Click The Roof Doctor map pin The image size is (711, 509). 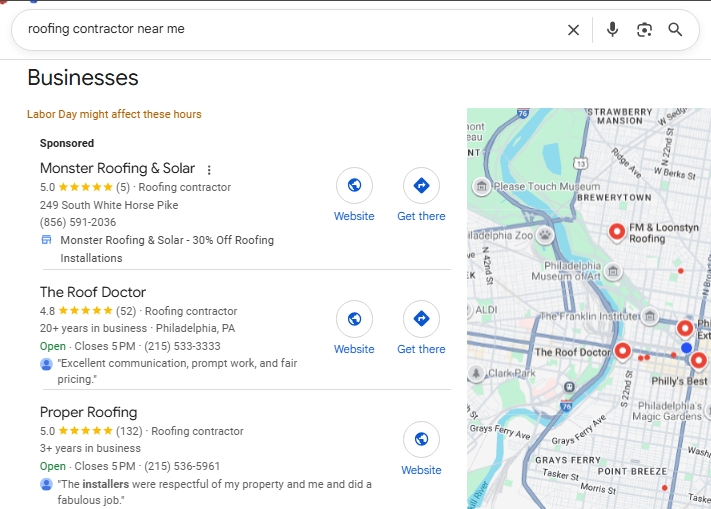coord(623,351)
